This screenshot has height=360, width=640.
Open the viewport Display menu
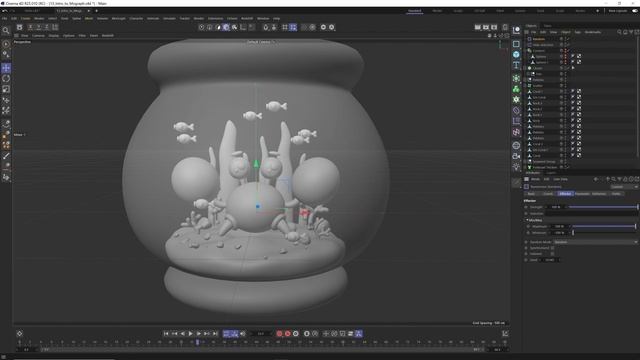53,36
